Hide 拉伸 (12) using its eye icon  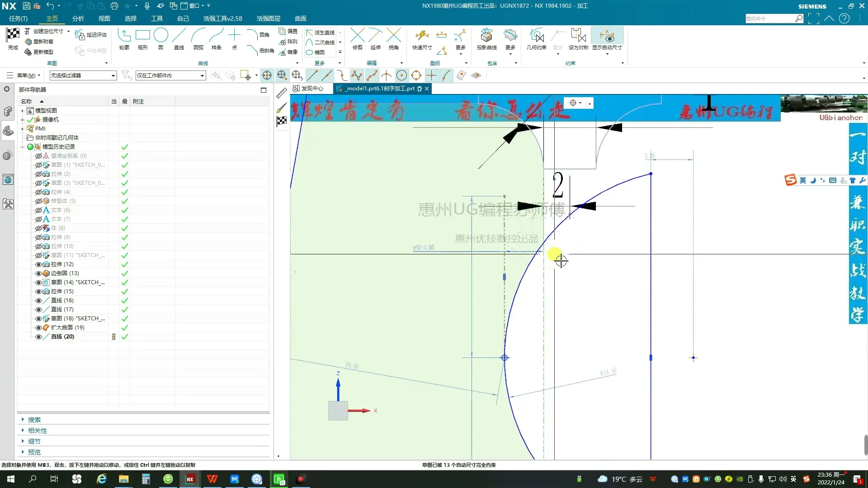point(38,264)
